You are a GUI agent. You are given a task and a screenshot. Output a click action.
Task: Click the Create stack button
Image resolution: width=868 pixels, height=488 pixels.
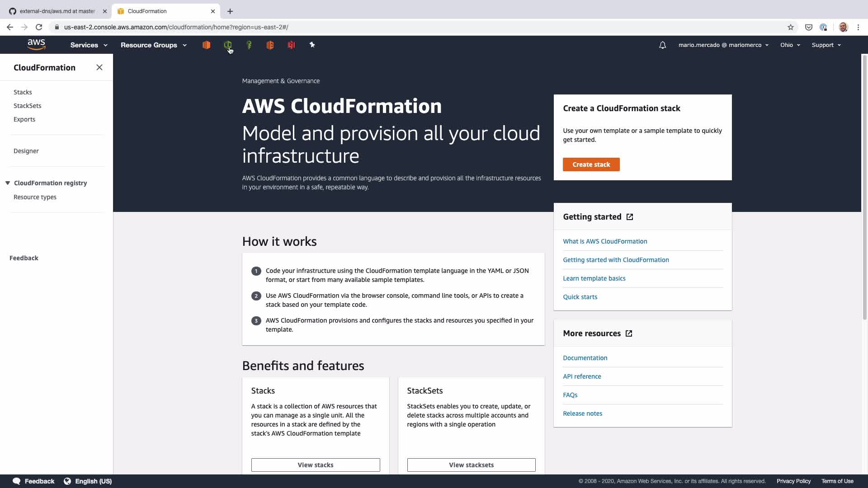click(591, 164)
